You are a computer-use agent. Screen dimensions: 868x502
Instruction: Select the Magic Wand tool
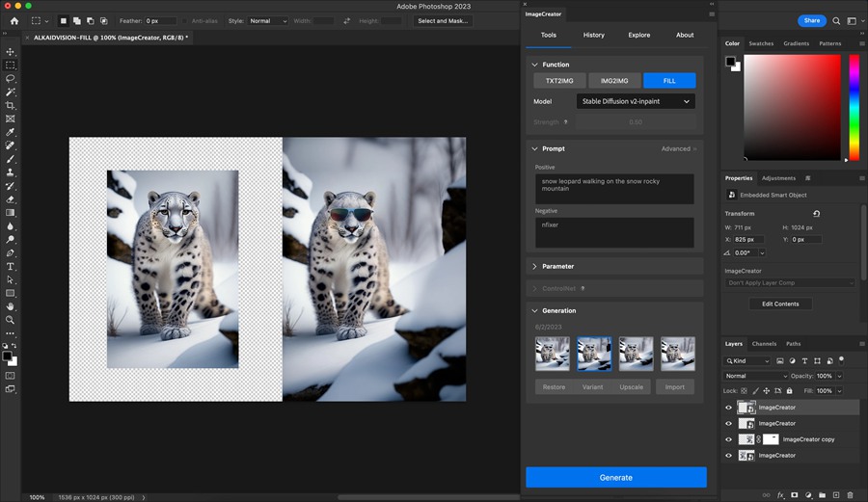point(10,92)
